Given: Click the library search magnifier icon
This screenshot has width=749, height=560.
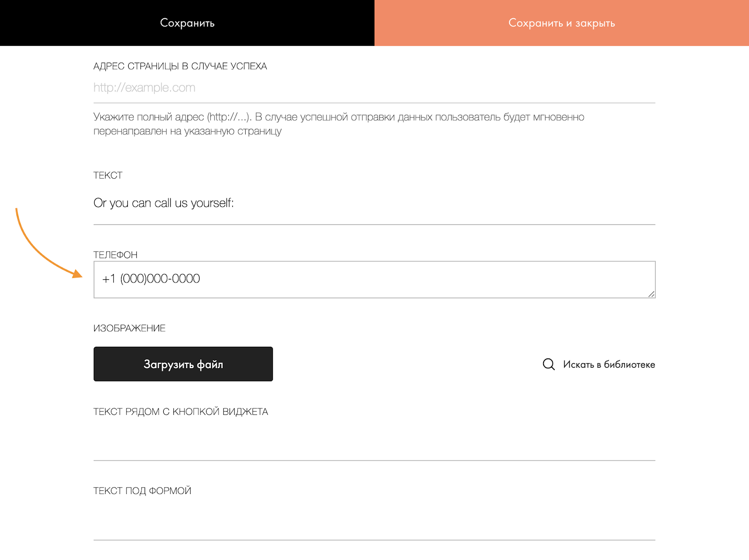Looking at the screenshot, I should coord(549,364).
